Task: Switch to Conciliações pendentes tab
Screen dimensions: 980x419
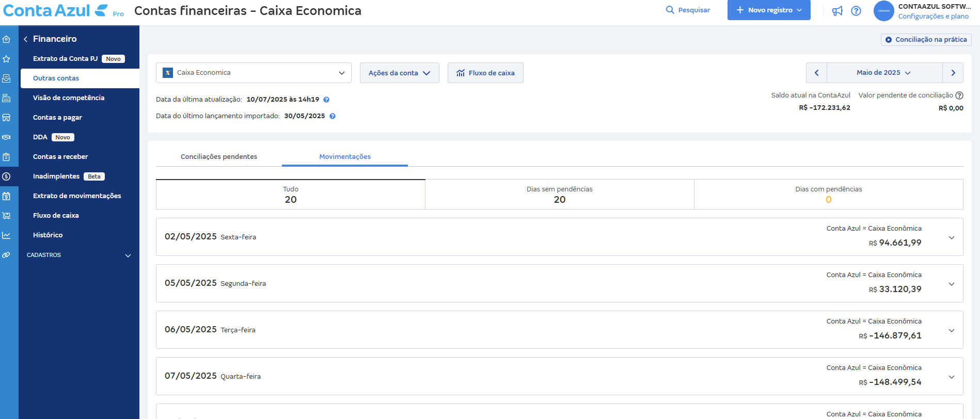Action: coord(219,157)
